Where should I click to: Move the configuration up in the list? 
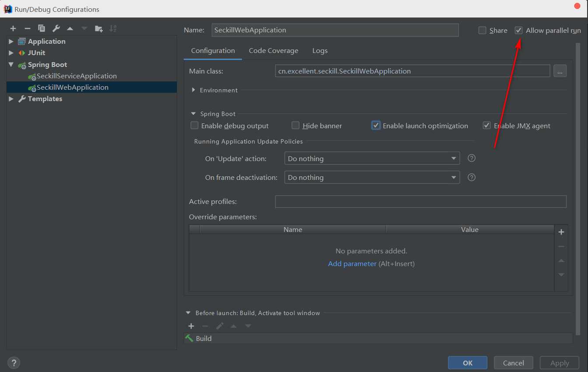pos(70,28)
